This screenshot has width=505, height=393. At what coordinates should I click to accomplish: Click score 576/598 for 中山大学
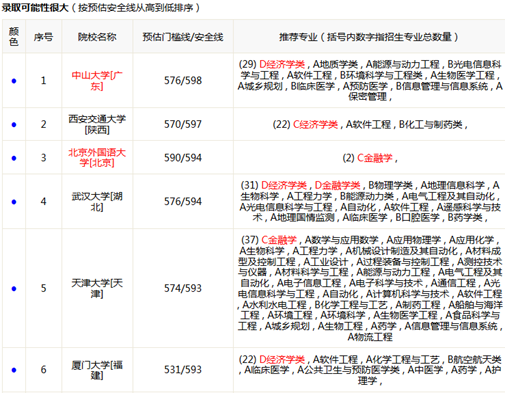pyautogui.click(x=183, y=80)
